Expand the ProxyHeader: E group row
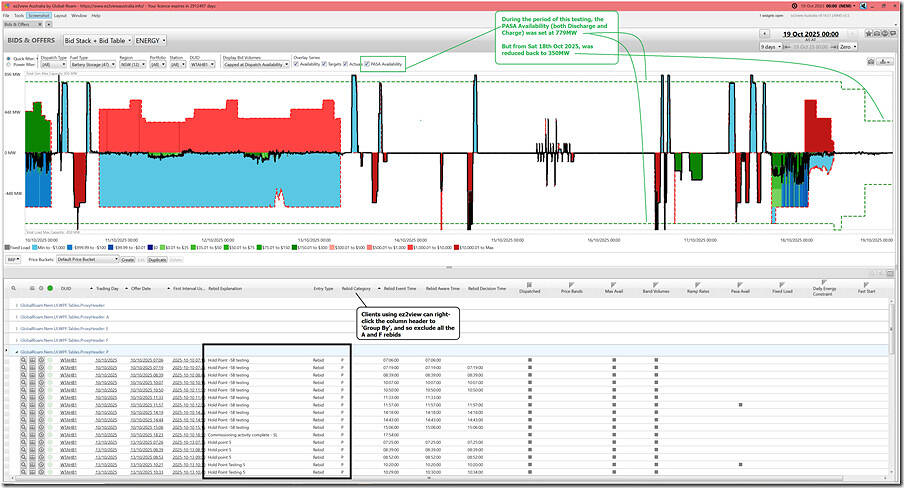The height and width of the screenshot is (488, 904). (x=17, y=328)
